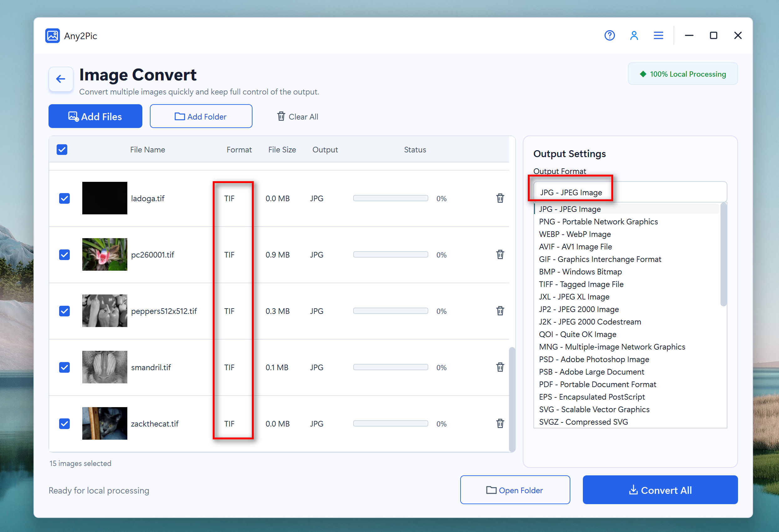Image resolution: width=779 pixels, height=532 pixels.
Task: Delete ladoga.tif with its trash icon
Action: coord(500,198)
